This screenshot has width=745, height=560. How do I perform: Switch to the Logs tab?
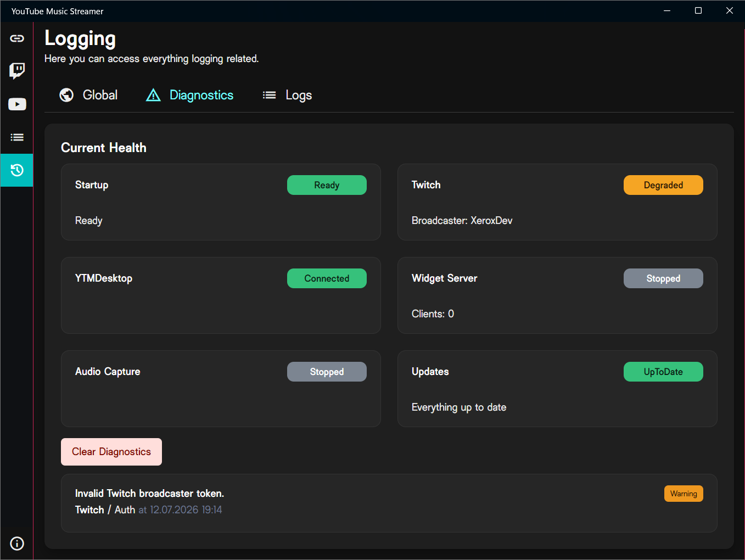[x=287, y=95]
